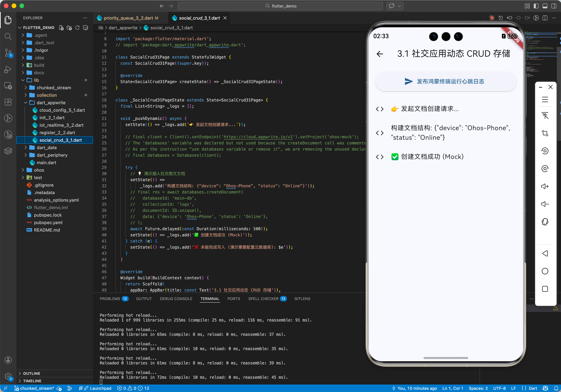This screenshot has height=392, width=561.
Task: Switch to the DEBUG CONSOLE tab
Action: [x=176, y=299]
